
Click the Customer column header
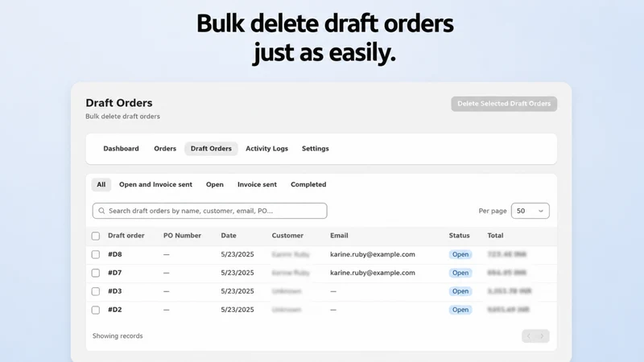287,236
